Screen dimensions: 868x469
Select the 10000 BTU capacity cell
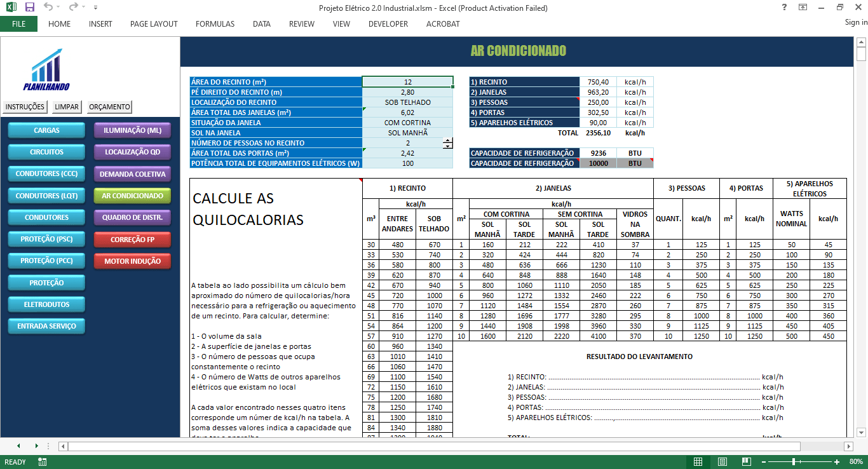click(599, 163)
